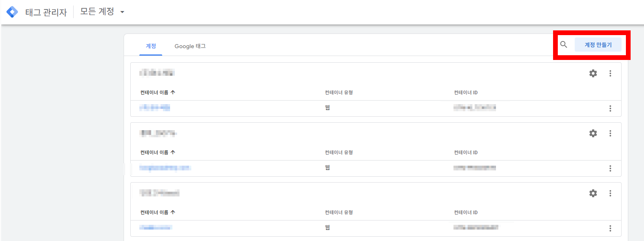
Task: Open the third account's three-dot menu
Action: pyautogui.click(x=611, y=193)
